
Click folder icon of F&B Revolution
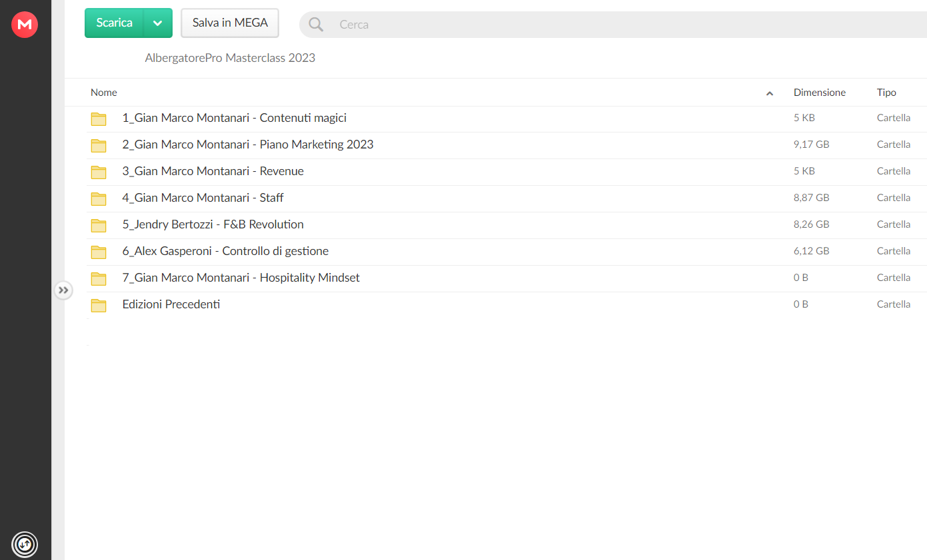point(99,226)
